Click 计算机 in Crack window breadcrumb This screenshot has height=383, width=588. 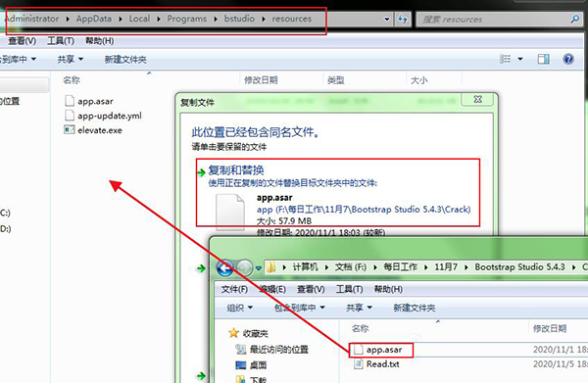coord(305,266)
